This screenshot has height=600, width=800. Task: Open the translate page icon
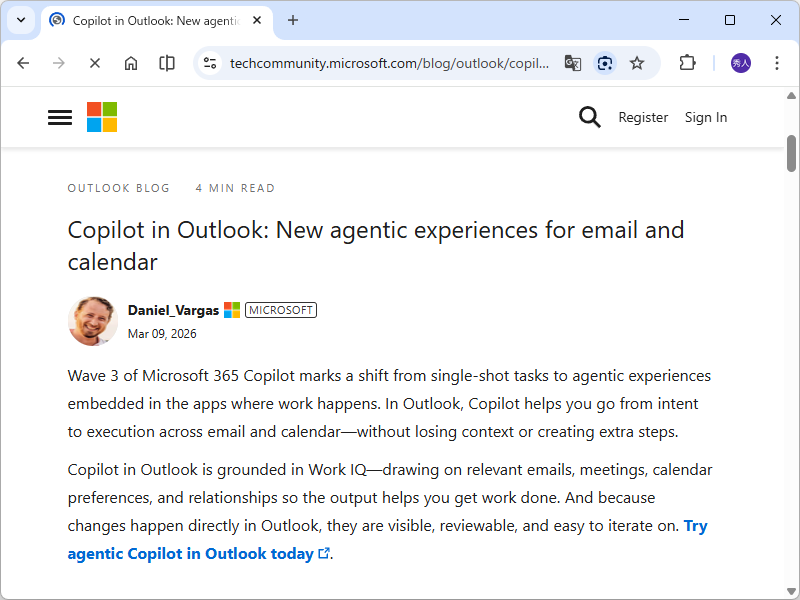tap(572, 63)
